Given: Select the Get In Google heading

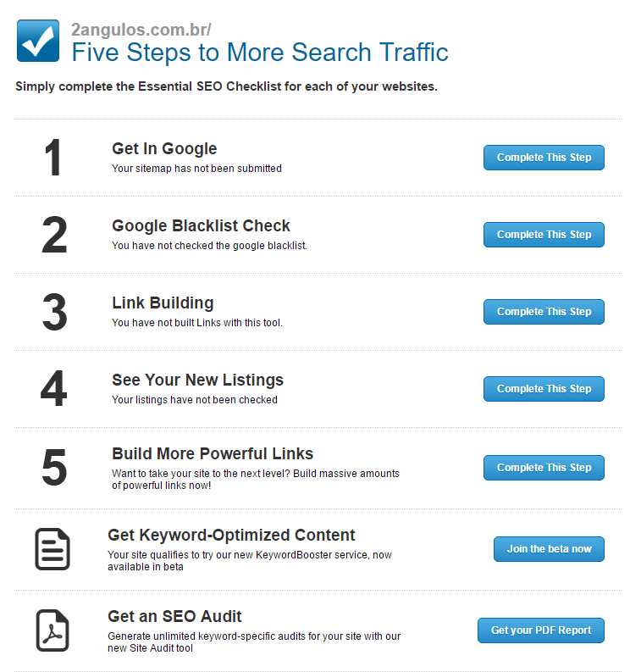Looking at the screenshot, I should click(164, 148).
